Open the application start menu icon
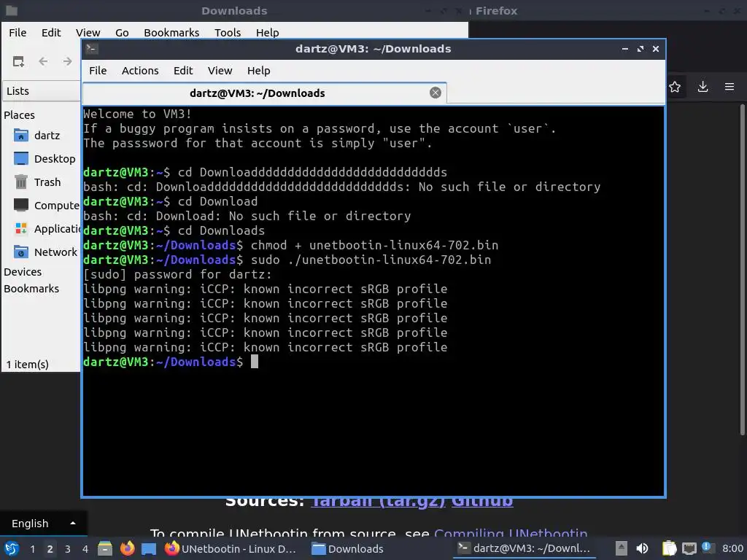Viewport: 747px width, 560px height. click(12, 548)
